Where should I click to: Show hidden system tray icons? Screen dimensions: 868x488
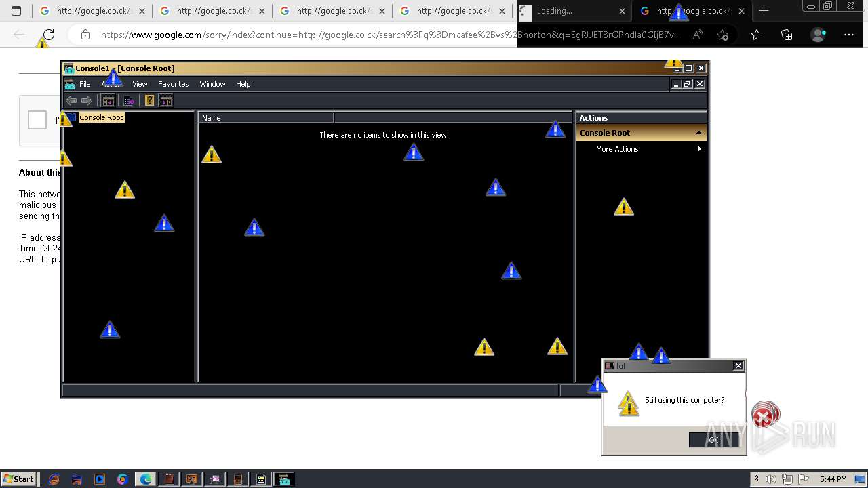coord(756,479)
